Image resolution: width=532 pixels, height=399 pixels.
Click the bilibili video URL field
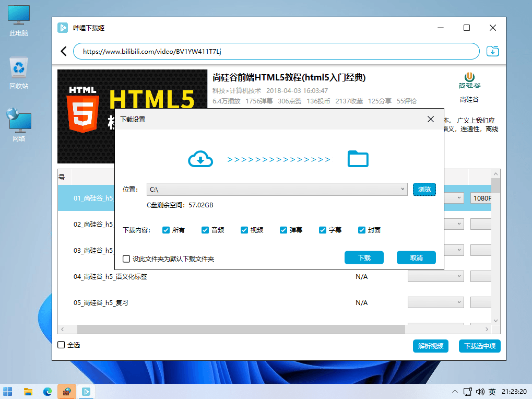coord(276,51)
